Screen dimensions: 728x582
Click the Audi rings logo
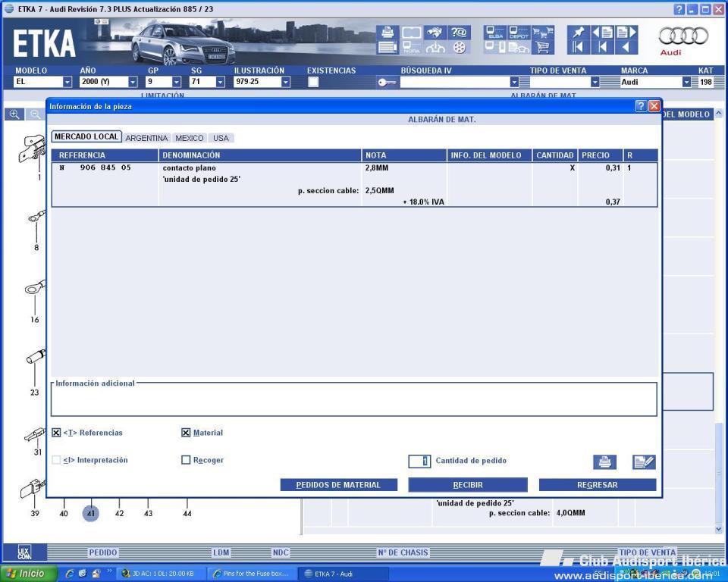click(x=683, y=36)
